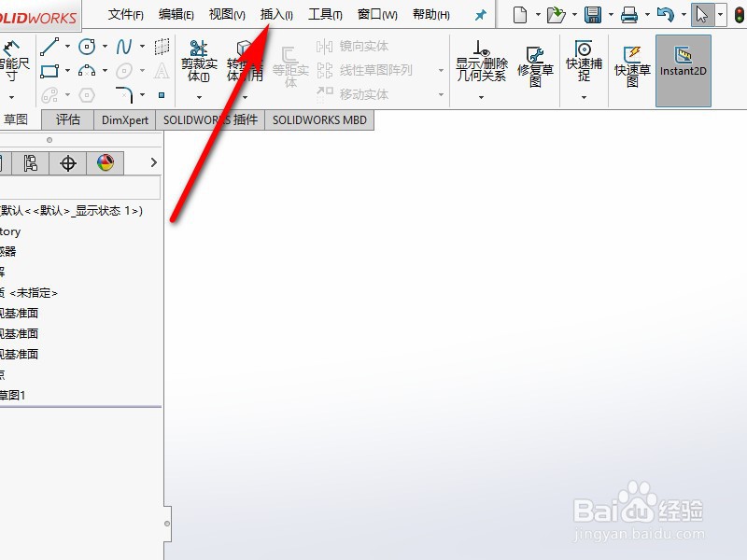Click the sketch Text tool
The image size is (747, 560).
(162, 71)
